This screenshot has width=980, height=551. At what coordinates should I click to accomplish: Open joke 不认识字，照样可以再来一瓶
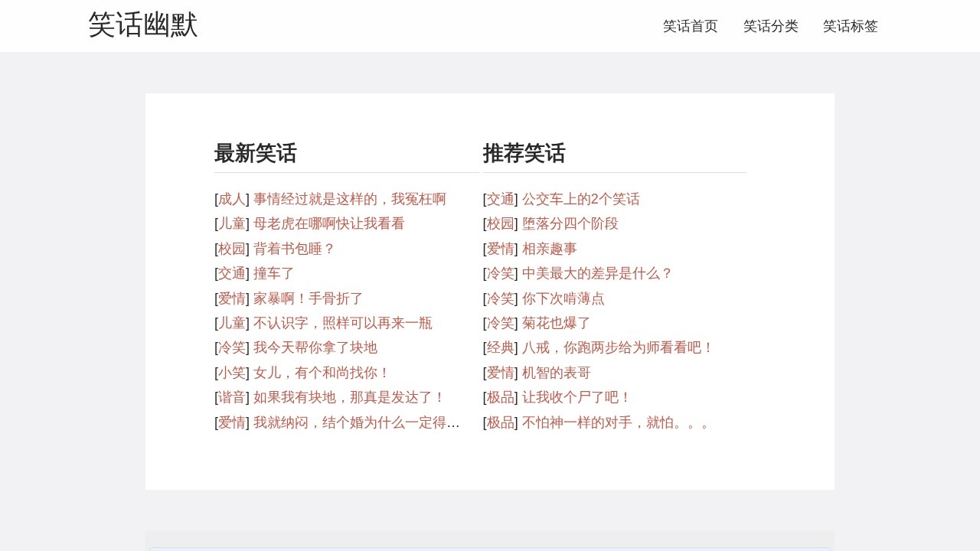tap(343, 323)
